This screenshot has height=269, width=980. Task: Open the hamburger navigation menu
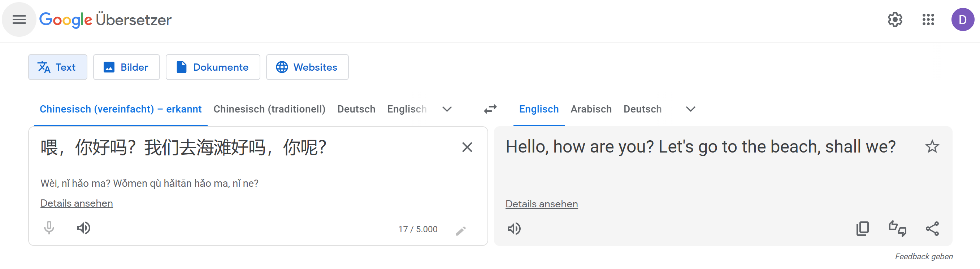pyautogui.click(x=19, y=19)
